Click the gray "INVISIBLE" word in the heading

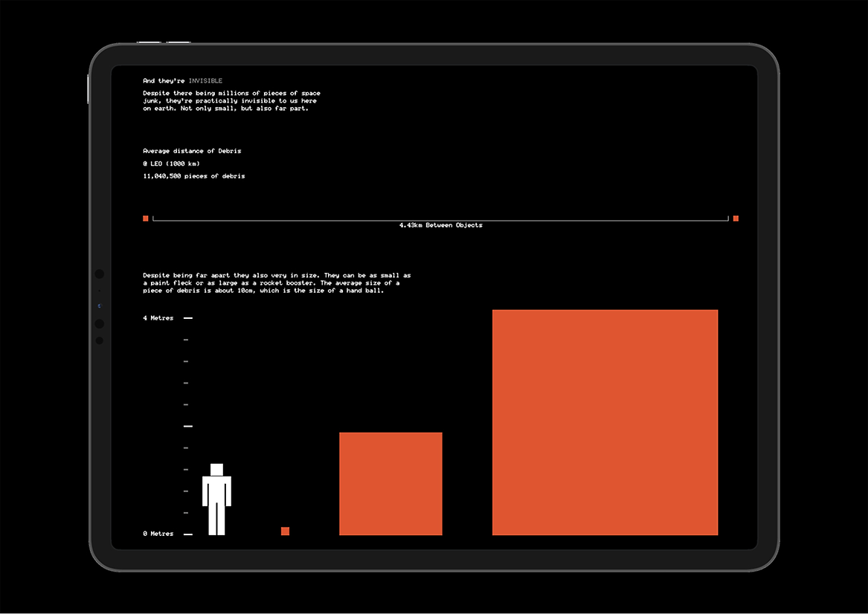coord(205,80)
